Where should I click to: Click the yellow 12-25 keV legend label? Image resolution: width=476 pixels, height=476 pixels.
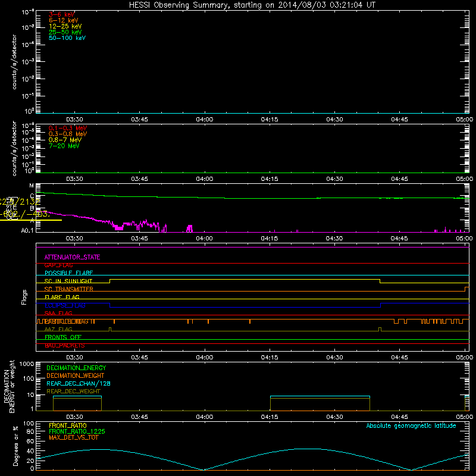pyautogui.click(x=65, y=26)
